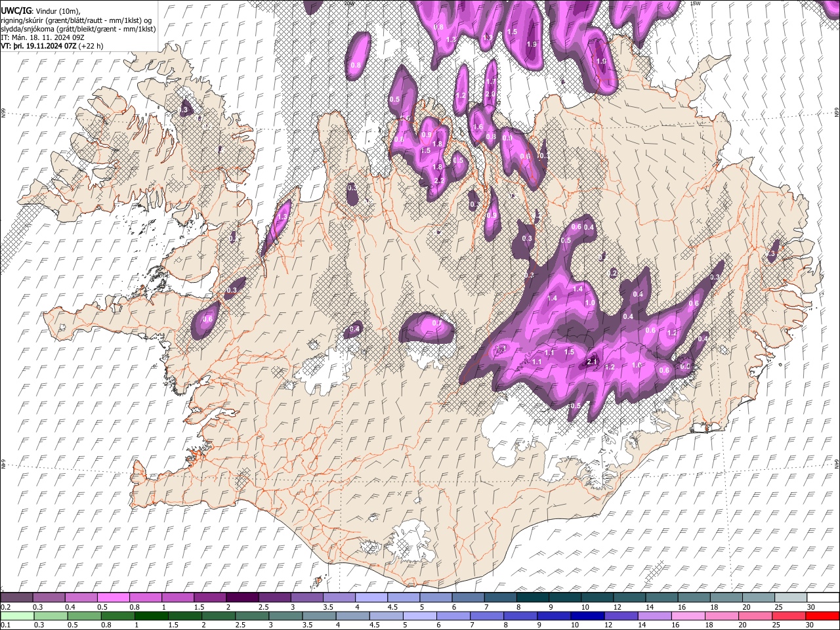
Task: Click the slate blue swatch labeled 6 in snow scale
Action: tap(468, 598)
